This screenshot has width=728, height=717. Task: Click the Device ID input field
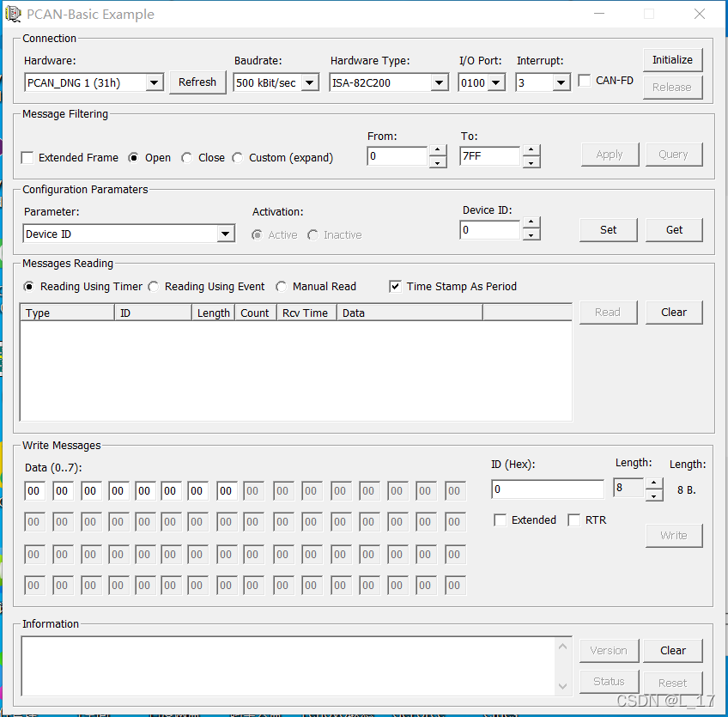pyautogui.click(x=490, y=230)
